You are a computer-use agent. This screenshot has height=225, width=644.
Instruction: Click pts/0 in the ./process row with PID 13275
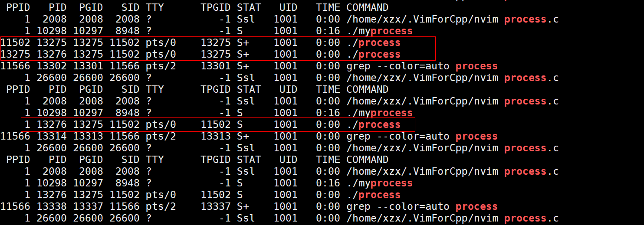point(161,42)
